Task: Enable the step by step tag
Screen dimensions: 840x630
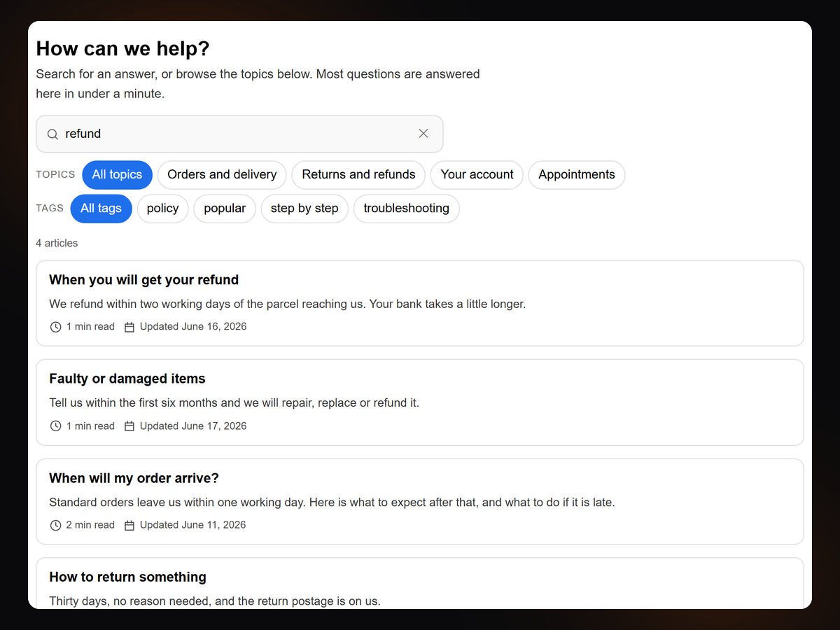Action: point(304,209)
